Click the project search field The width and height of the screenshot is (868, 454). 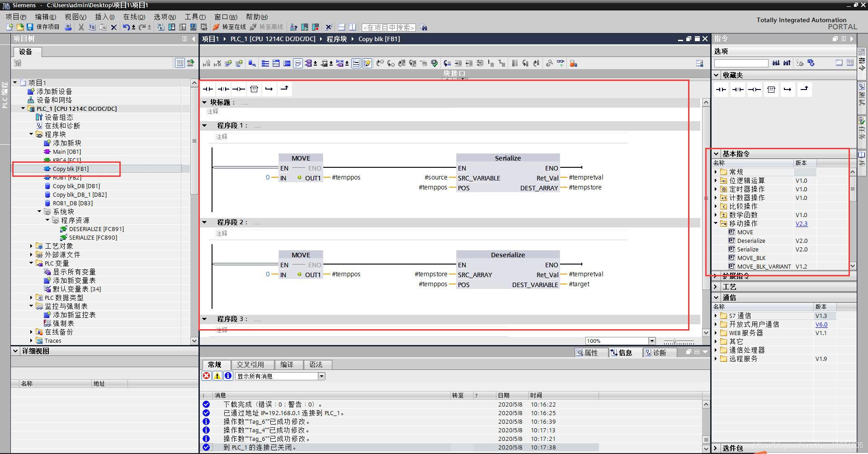[x=389, y=28]
